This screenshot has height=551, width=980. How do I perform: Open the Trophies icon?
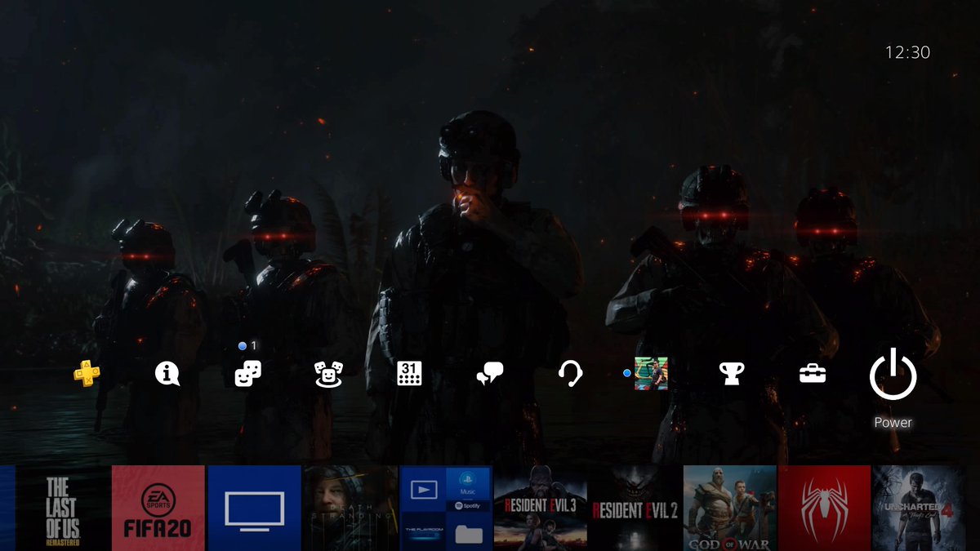point(731,374)
